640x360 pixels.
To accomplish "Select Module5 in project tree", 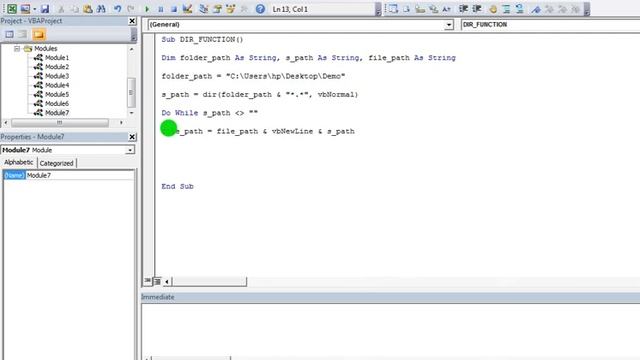I will (57, 94).
